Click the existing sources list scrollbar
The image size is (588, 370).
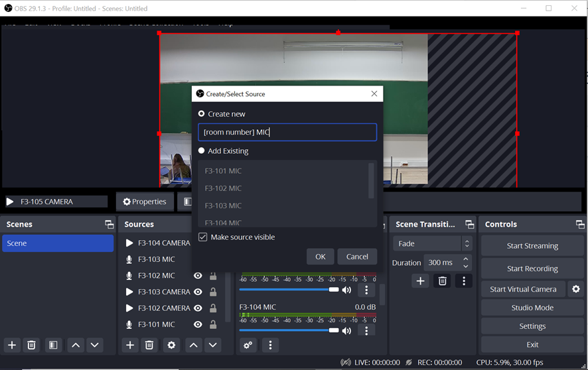click(371, 180)
